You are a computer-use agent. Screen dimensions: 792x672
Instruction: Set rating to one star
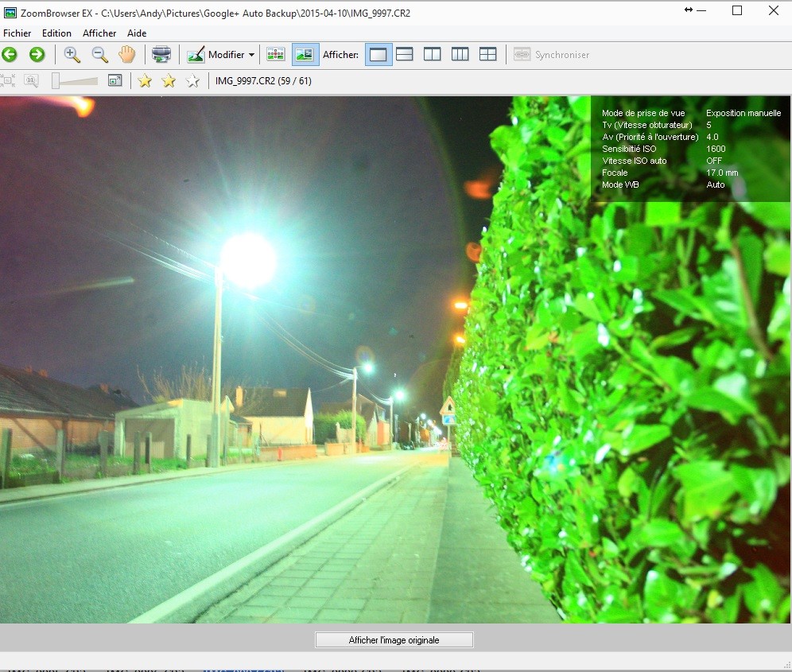pyautogui.click(x=145, y=81)
